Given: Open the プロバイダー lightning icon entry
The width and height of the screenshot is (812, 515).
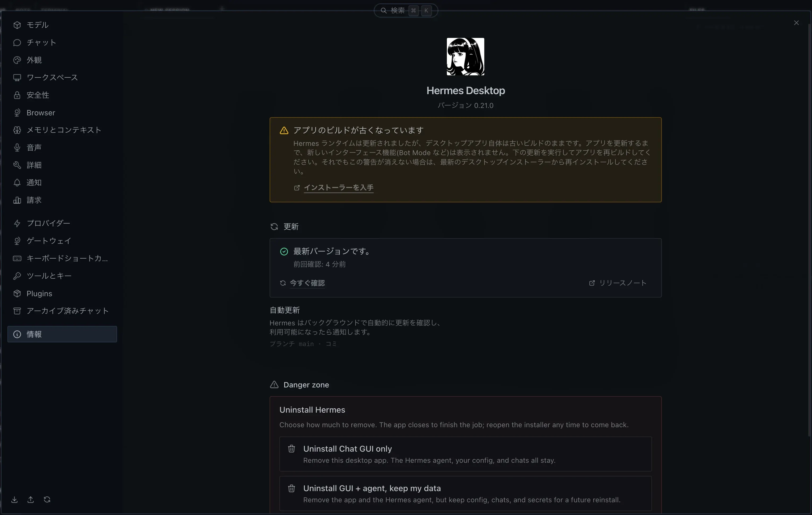Looking at the screenshot, I should point(62,223).
